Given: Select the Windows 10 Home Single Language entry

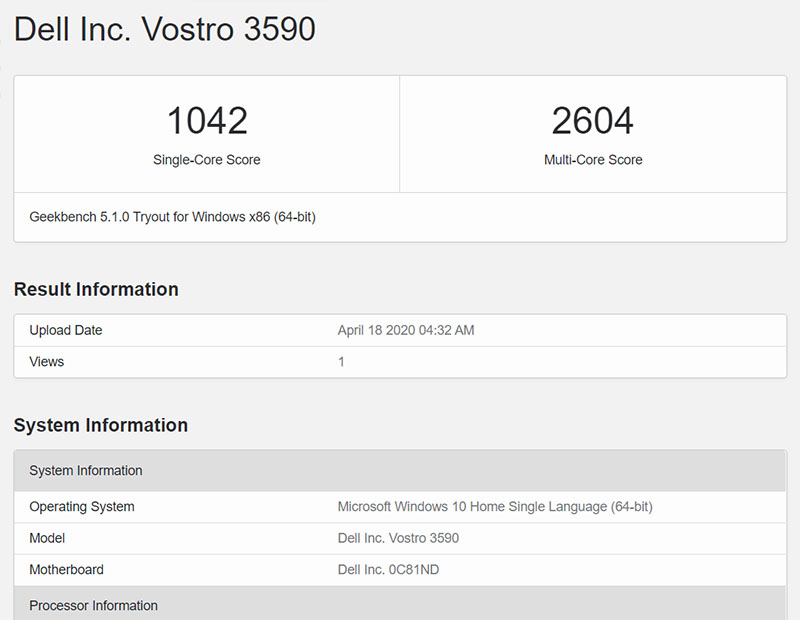Looking at the screenshot, I should pyautogui.click(x=495, y=507).
